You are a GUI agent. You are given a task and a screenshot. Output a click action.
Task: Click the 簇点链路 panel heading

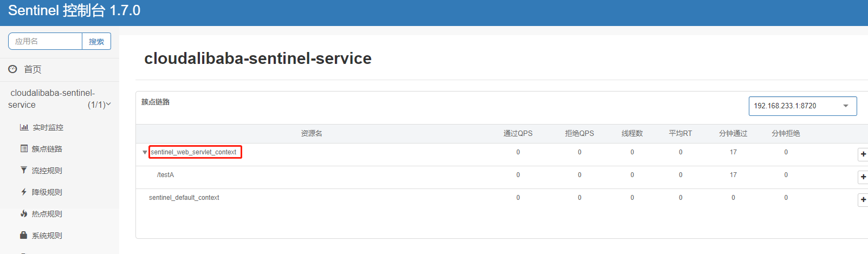tap(156, 102)
